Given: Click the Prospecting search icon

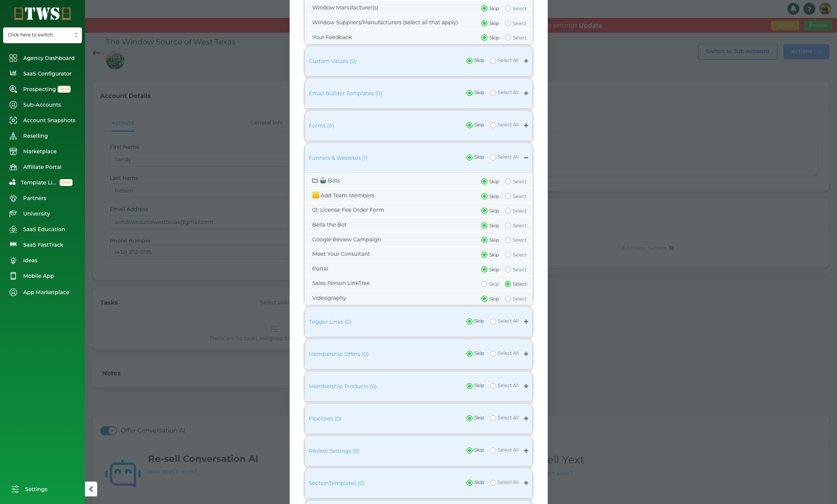Looking at the screenshot, I should 13,89.
